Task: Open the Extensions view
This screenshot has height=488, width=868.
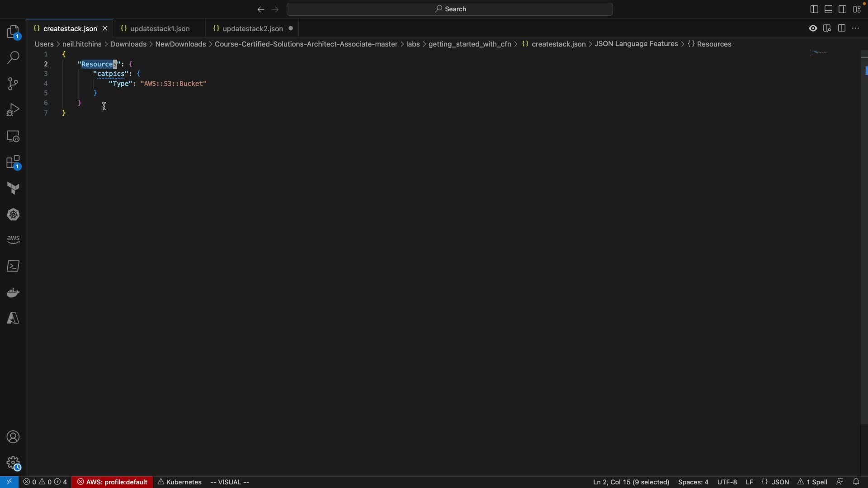Action: (14, 163)
